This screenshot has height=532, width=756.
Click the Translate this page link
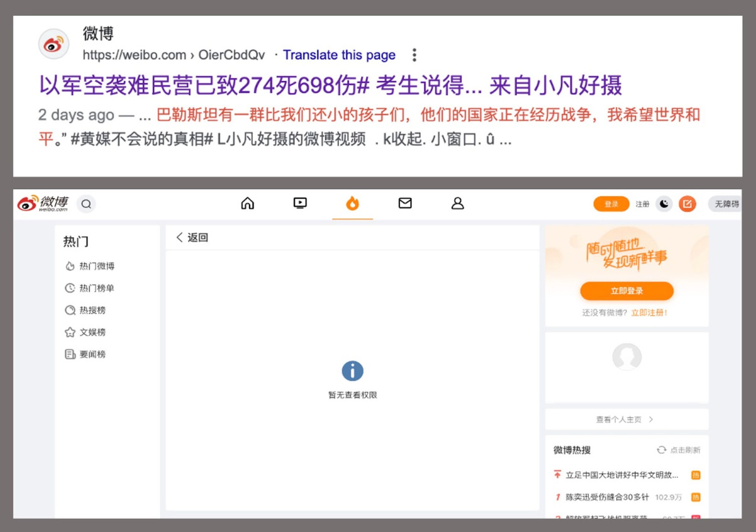[339, 55]
